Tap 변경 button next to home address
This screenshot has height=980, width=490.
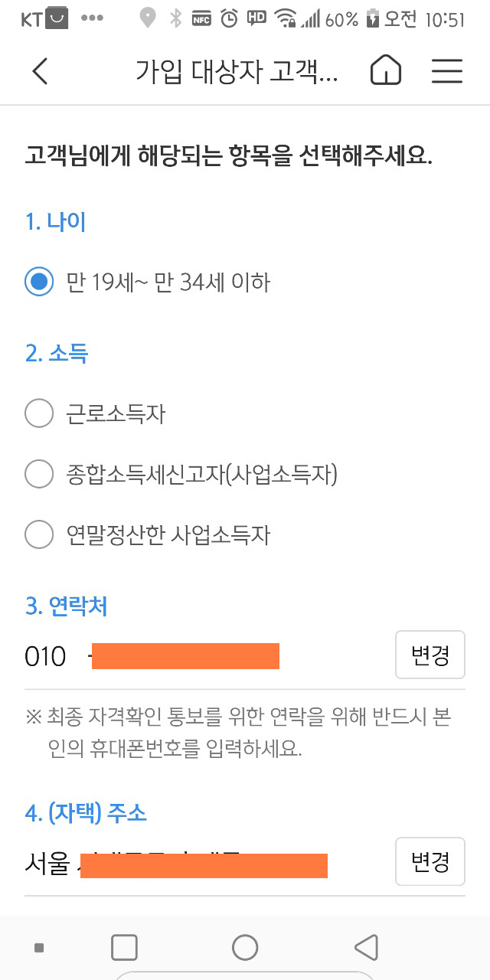[x=430, y=862]
